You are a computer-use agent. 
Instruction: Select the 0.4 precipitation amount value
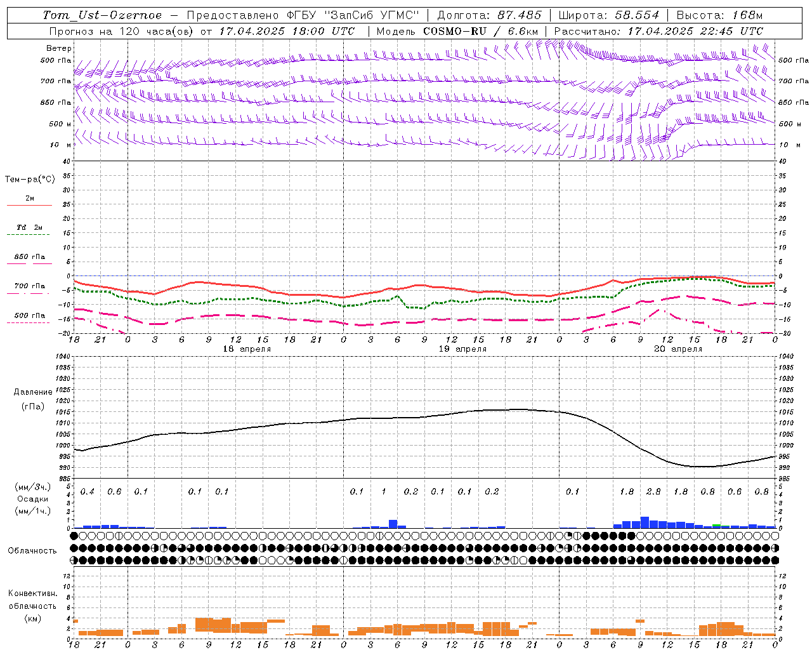[88, 492]
